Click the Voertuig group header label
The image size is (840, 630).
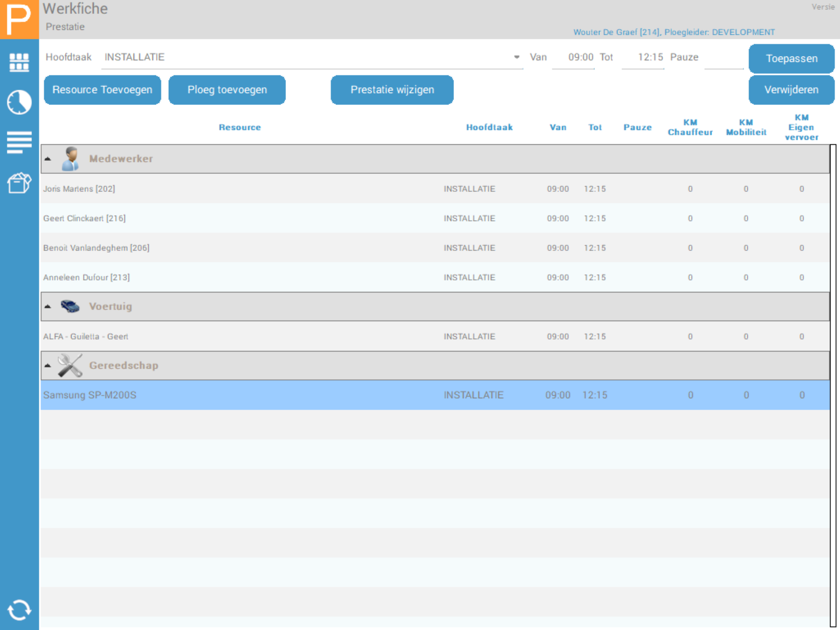point(110,306)
